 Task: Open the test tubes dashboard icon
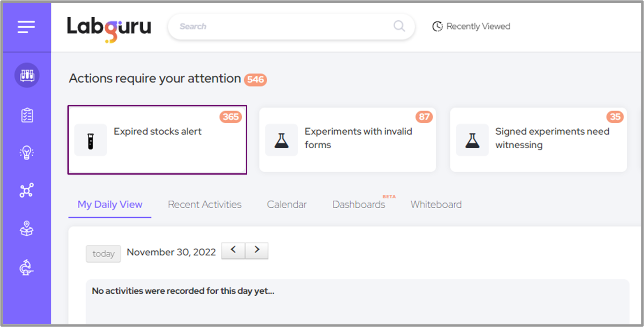point(27,75)
